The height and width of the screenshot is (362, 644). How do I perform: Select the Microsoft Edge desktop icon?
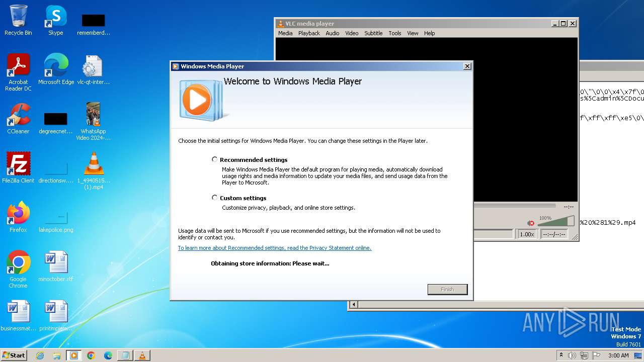coord(56,70)
